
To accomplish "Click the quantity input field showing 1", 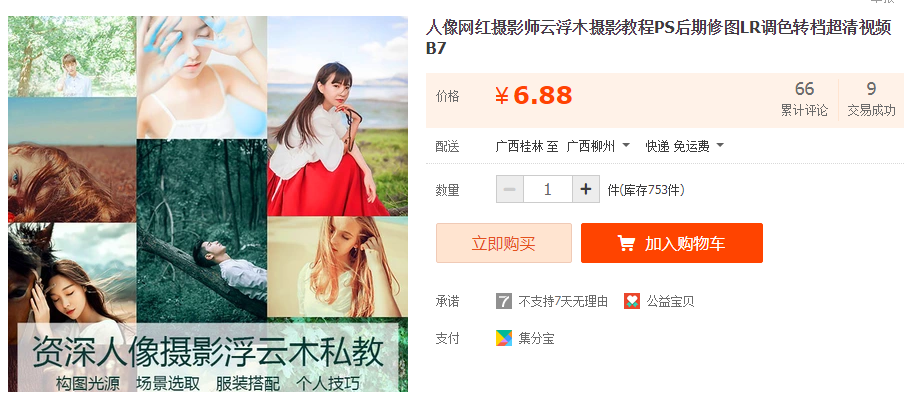I will (x=548, y=189).
